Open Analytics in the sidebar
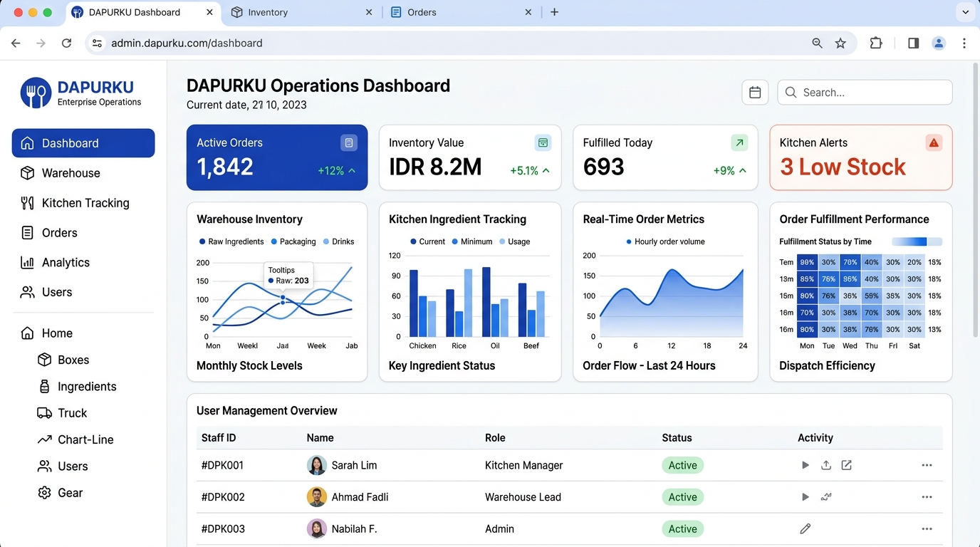 click(x=83, y=262)
